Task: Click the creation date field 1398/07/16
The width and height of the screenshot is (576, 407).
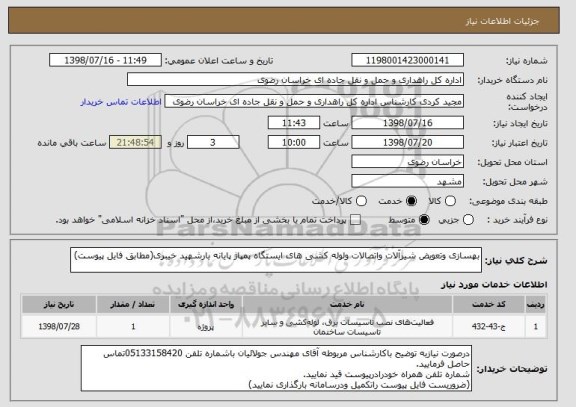Action: coord(407,123)
